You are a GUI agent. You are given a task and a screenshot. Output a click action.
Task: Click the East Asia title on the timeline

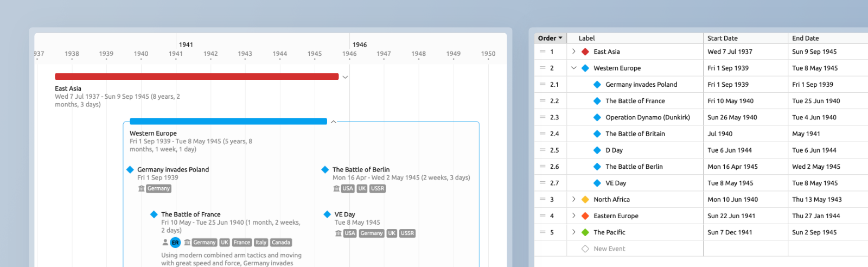tap(68, 88)
